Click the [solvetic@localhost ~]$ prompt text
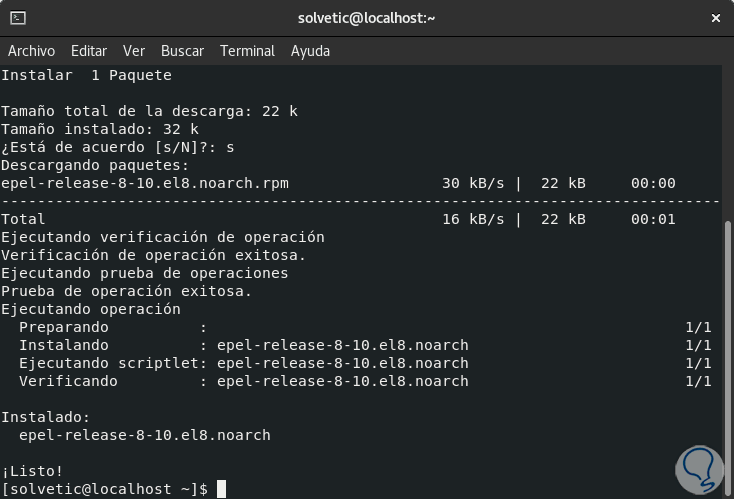Viewport: 734px width, 499px height. coord(105,489)
